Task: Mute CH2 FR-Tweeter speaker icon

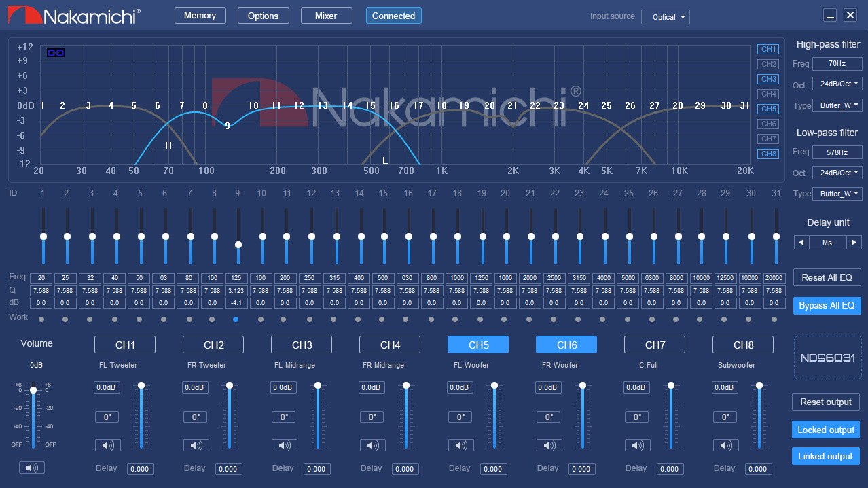Action: [x=196, y=446]
